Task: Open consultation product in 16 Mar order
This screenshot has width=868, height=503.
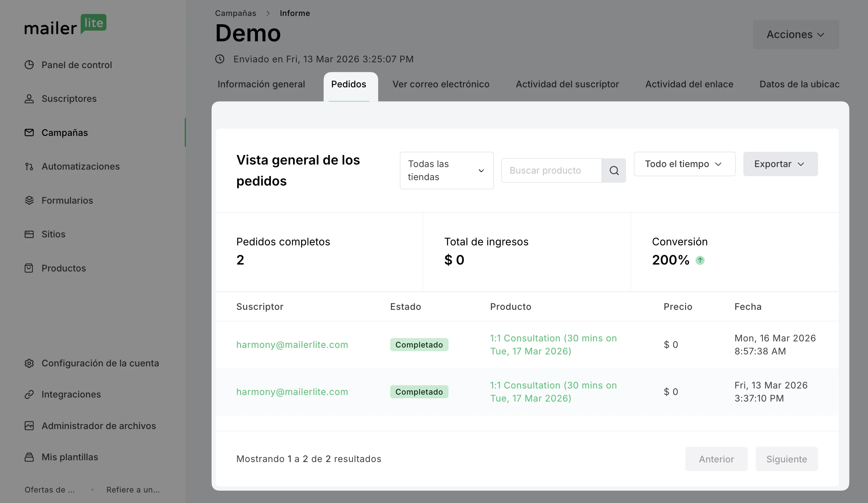Action: 553,345
